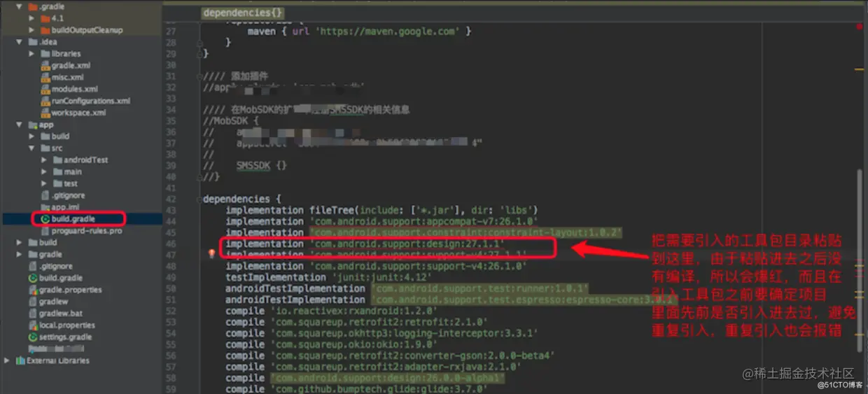The height and width of the screenshot is (394, 868).
Task: Click the orange 4.1 folder icon
Action: (45, 19)
